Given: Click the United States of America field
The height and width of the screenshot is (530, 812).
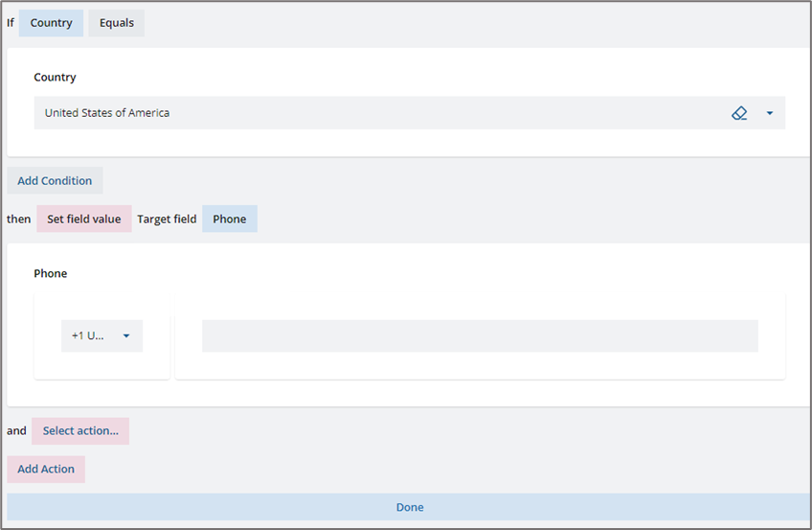Looking at the screenshot, I should 410,113.
